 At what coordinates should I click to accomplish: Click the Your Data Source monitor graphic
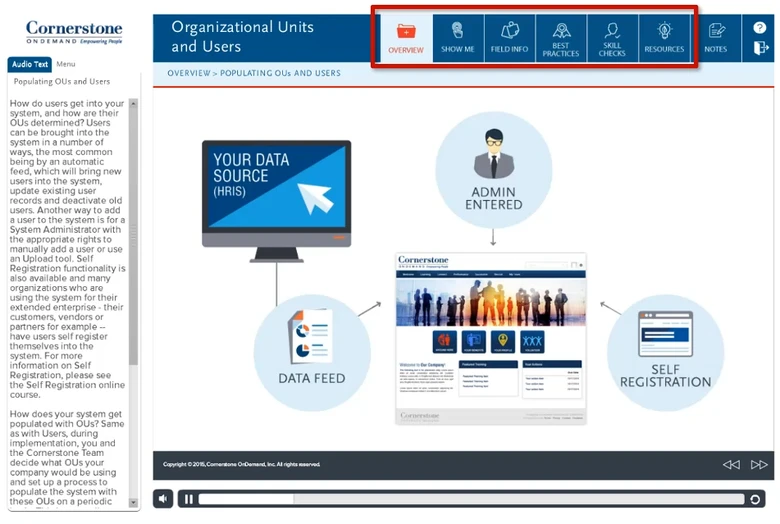tap(277, 201)
